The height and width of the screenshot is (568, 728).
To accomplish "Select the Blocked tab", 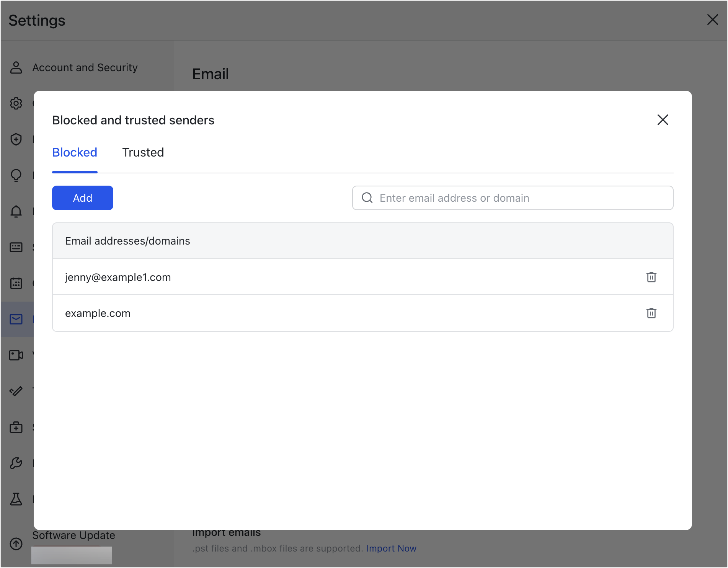I will pyautogui.click(x=75, y=152).
